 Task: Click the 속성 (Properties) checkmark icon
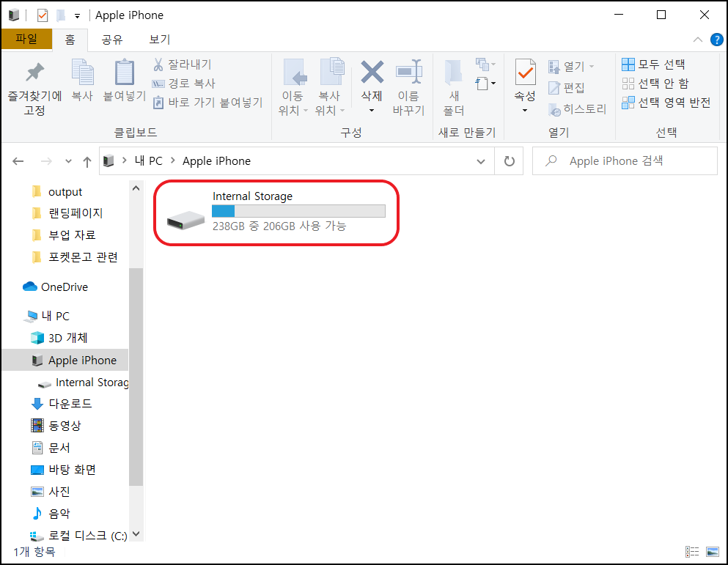(x=525, y=73)
